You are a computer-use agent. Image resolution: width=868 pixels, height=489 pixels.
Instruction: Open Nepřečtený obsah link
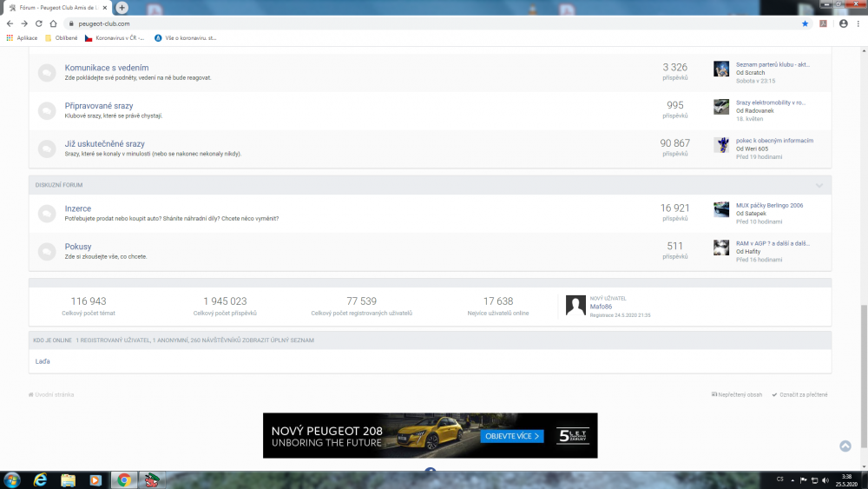736,395
